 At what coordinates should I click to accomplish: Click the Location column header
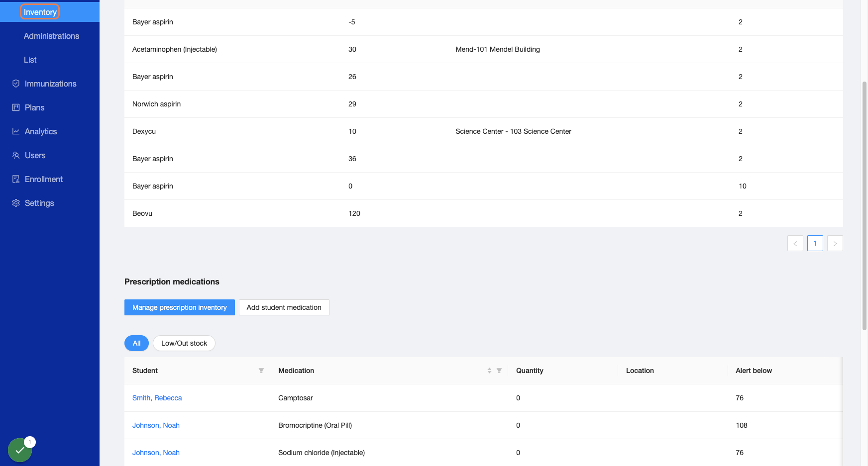[640, 371]
